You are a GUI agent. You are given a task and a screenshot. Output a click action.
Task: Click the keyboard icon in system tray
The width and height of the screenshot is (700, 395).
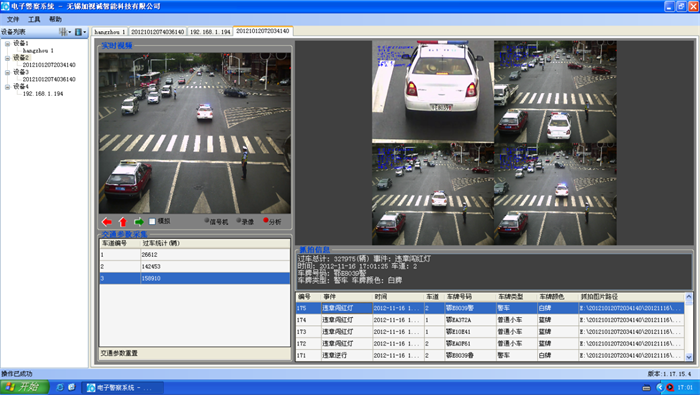coord(646,388)
